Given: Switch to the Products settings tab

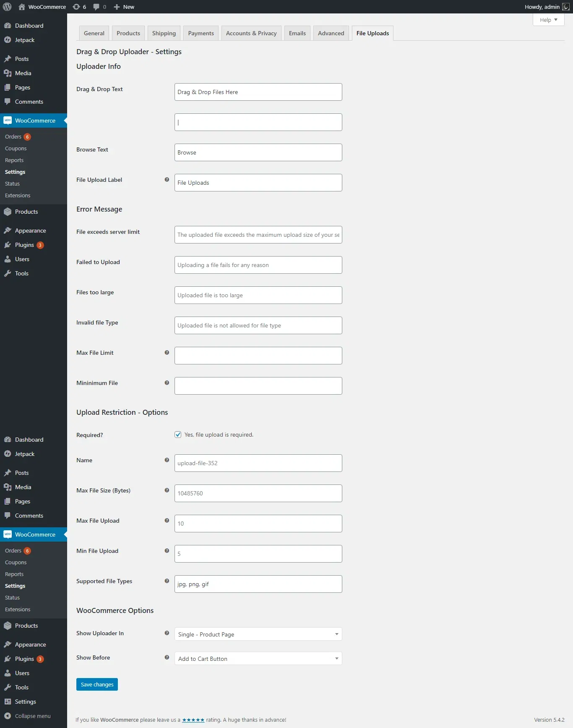Looking at the screenshot, I should coord(128,33).
